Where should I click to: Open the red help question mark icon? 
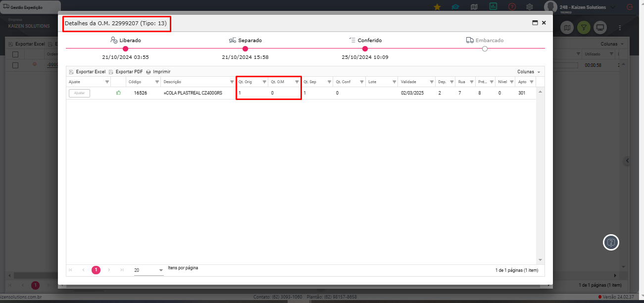click(512, 7)
